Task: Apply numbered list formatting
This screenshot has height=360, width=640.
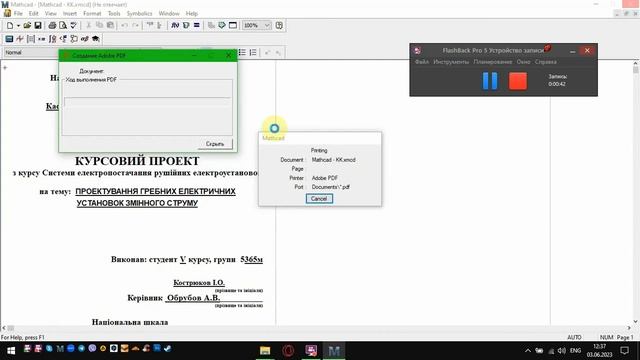Action: click(x=253, y=52)
